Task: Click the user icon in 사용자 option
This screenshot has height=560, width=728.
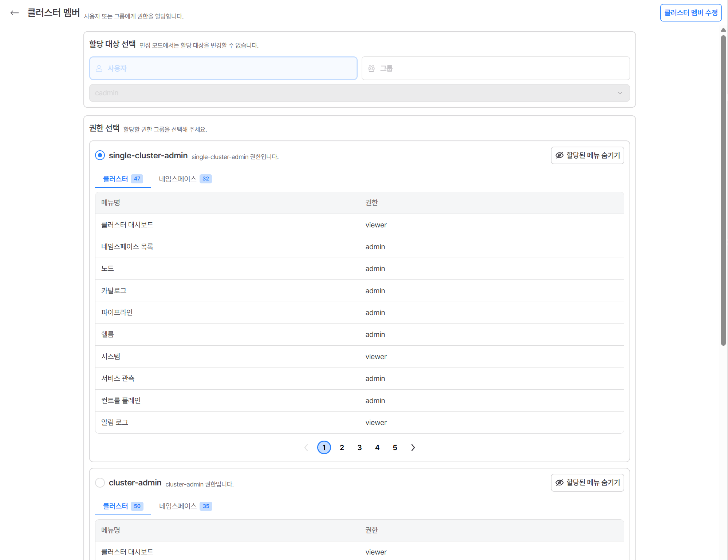Action: point(99,68)
